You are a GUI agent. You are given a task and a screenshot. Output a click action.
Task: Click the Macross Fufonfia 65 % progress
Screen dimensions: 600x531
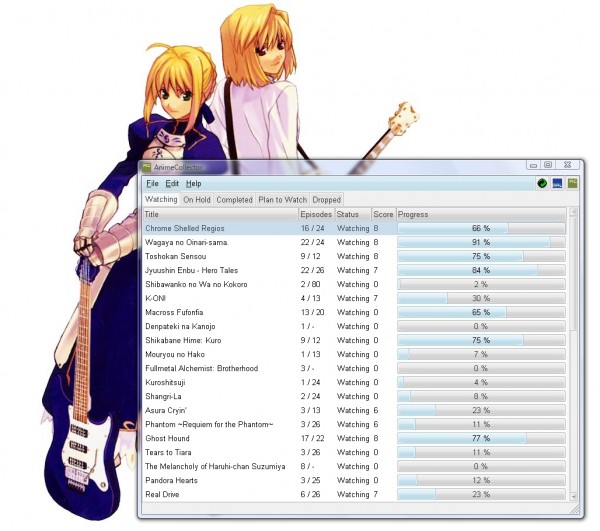click(481, 313)
